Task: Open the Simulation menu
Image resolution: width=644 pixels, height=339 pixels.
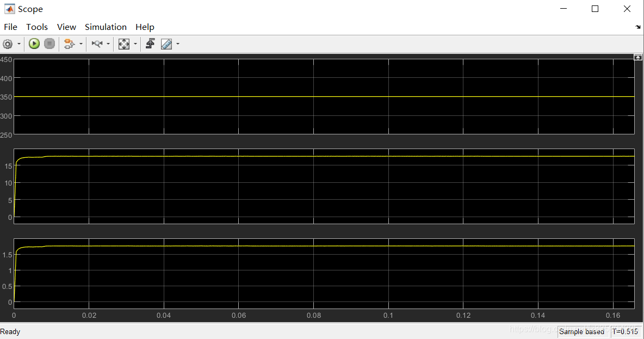Action: click(x=106, y=27)
